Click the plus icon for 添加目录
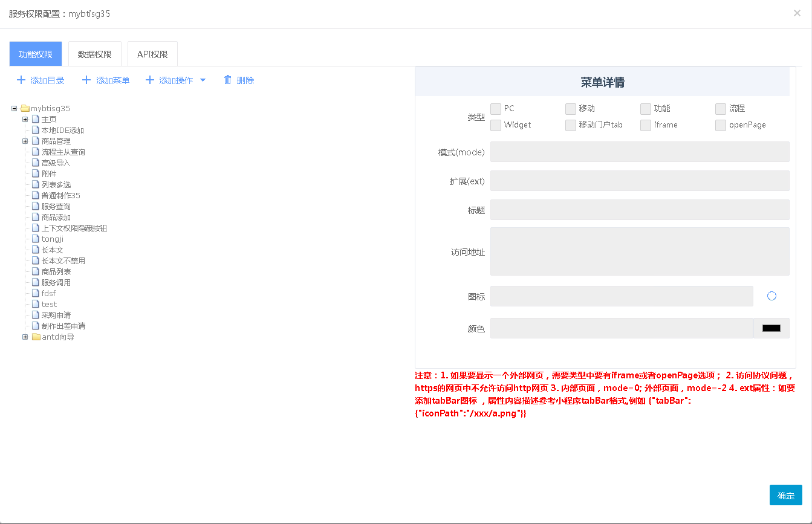 (x=21, y=80)
